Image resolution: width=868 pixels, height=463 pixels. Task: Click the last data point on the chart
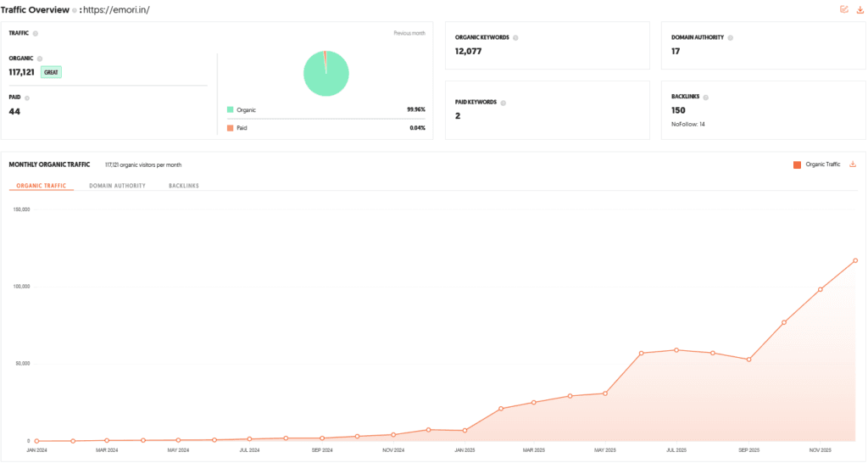coord(855,260)
